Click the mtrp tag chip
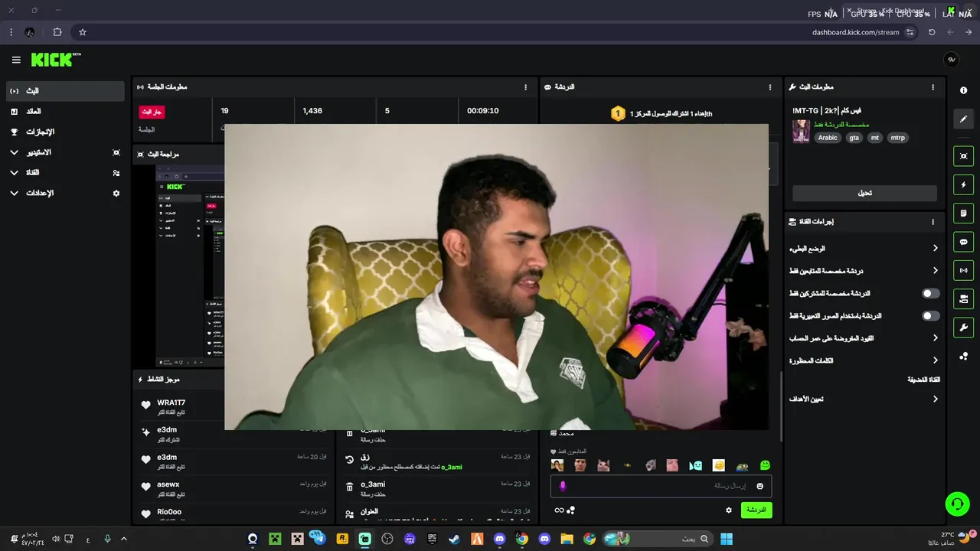Screen dimensions: 980x551 pyautogui.click(x=897, y=138)
